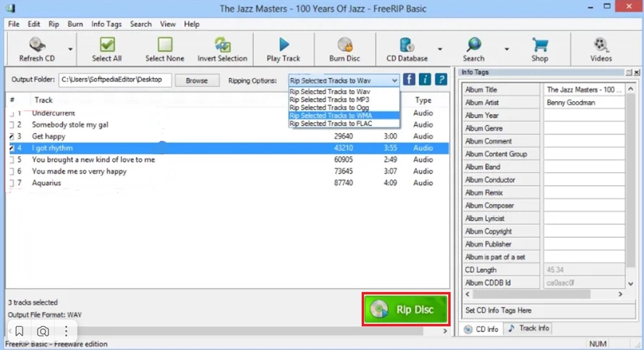Uncheck track 4 I got rhythm
Image resolution: width=644 pixels, height=350 pixels.
tap(12, 148)
